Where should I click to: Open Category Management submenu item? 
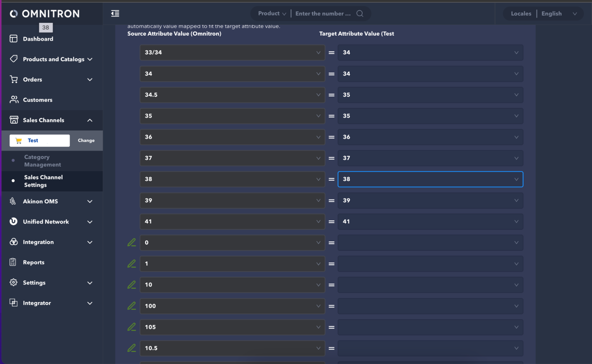coord(42,161)
